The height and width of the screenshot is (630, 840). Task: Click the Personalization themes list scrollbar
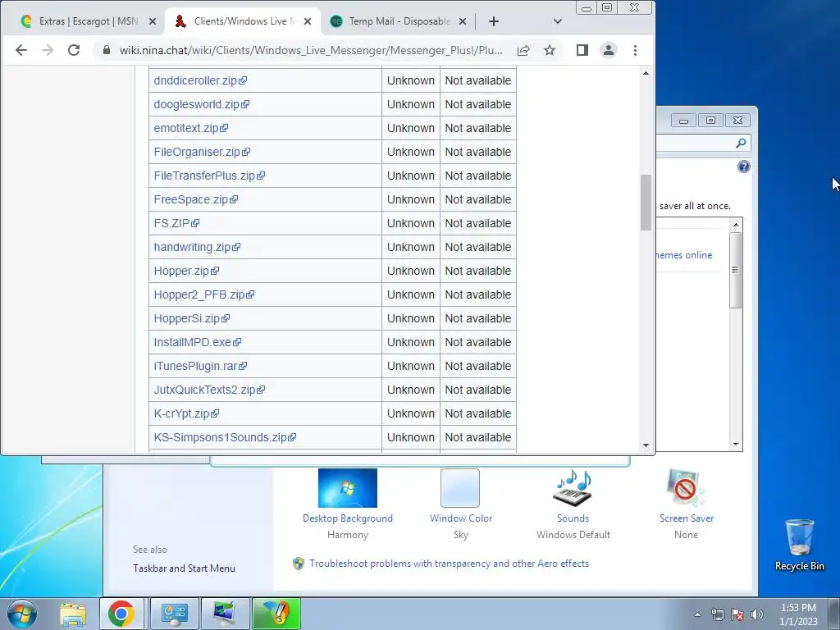736,270
